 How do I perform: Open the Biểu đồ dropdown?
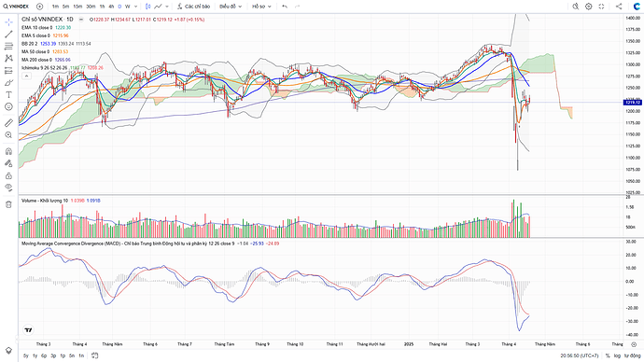(231, 7)
